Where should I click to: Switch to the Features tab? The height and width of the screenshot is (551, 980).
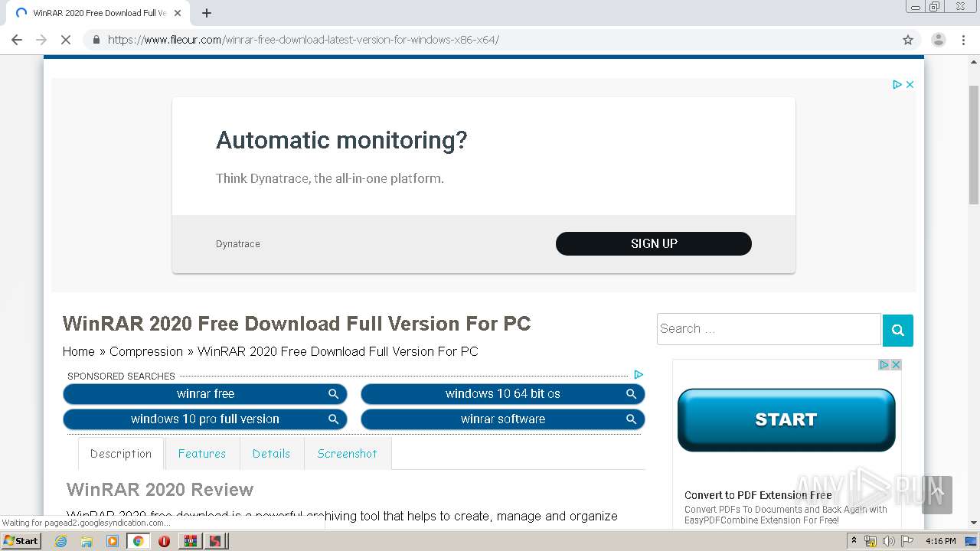202,454
